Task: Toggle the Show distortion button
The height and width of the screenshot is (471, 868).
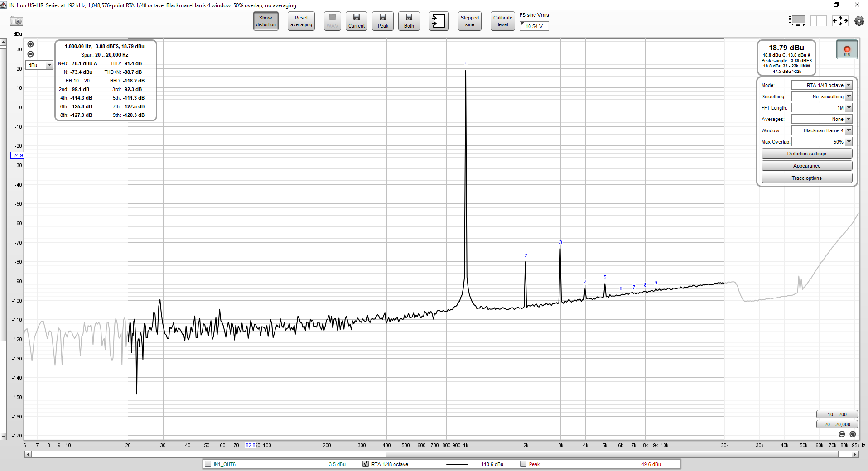Action: click(x=265, y=21)
